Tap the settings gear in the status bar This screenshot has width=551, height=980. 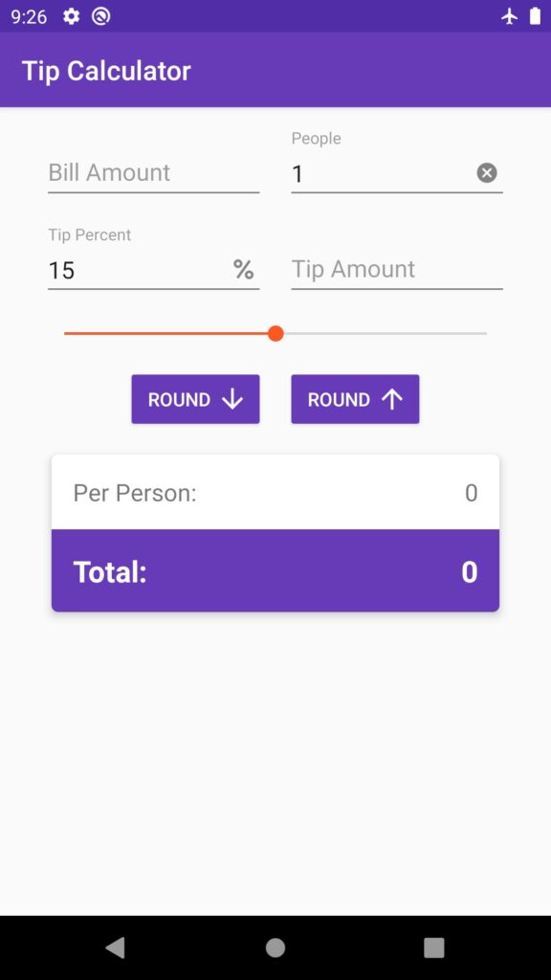71,16
